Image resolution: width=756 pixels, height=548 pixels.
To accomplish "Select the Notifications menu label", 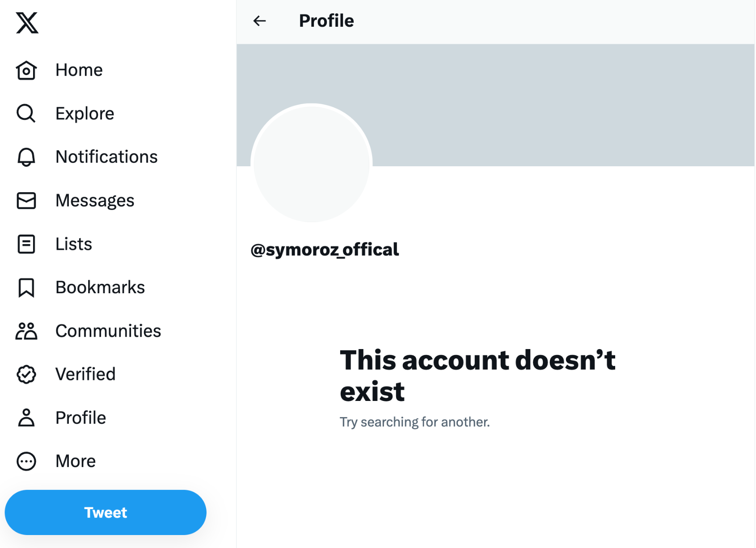I will (106, 157).
